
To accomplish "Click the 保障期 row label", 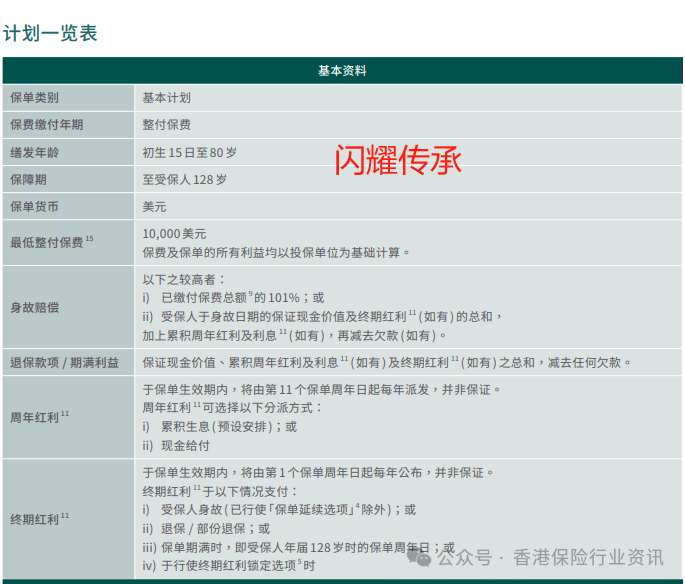I will (x=28, y=180).
